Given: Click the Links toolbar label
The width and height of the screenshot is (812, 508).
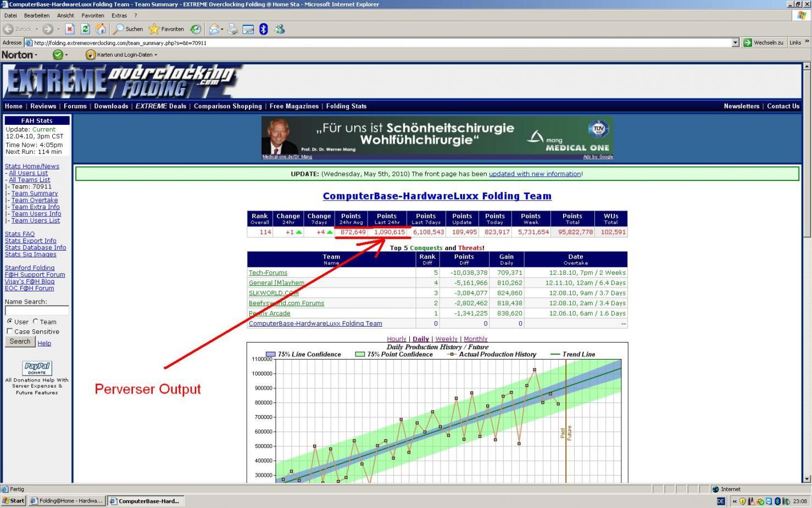Looking at the screenshot, I should pos(795,42).
